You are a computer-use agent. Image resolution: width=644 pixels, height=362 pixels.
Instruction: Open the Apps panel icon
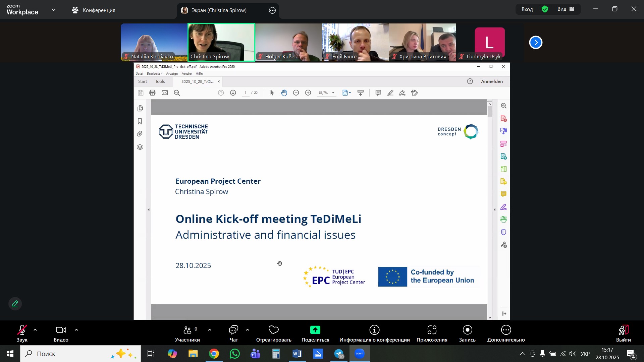[432, 330]
